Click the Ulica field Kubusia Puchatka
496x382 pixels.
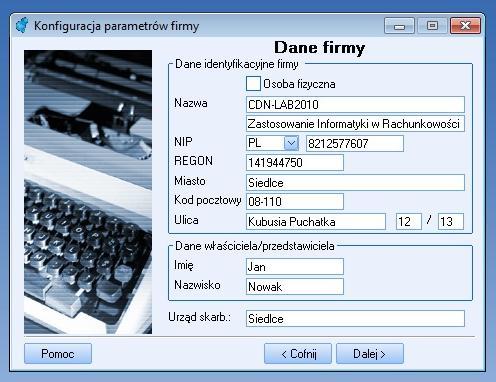tap(316, 222)
